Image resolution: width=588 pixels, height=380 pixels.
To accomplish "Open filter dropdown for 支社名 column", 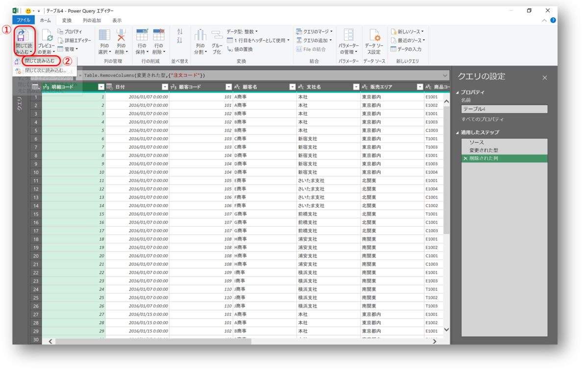I will (356, 87).
